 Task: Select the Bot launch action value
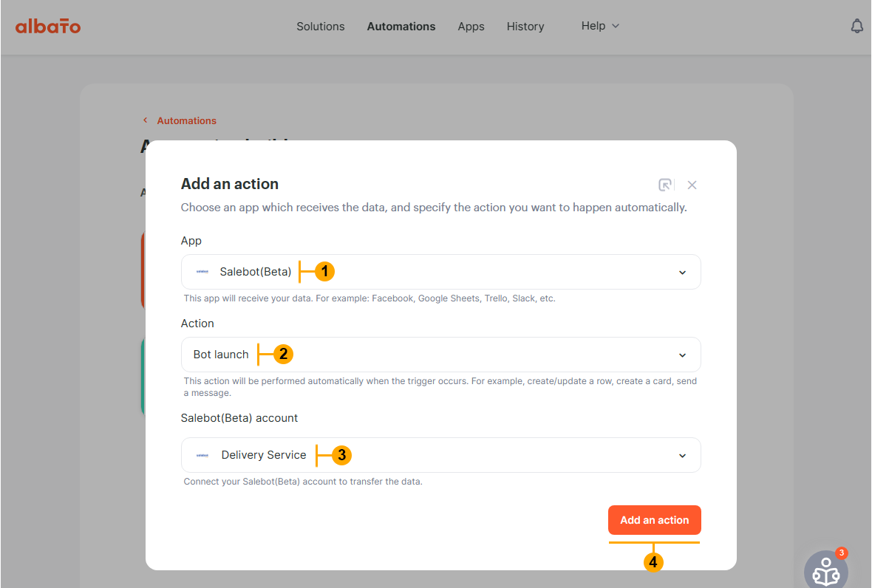(x=221, y=355)
